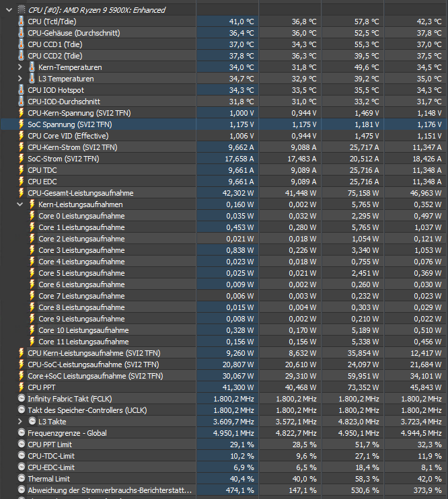The width and height of the screenshot is (448, 499).
Task: Select the CPU-Gesamt-Leistungsaufnahme label
Action: click(x=81, y=193)
